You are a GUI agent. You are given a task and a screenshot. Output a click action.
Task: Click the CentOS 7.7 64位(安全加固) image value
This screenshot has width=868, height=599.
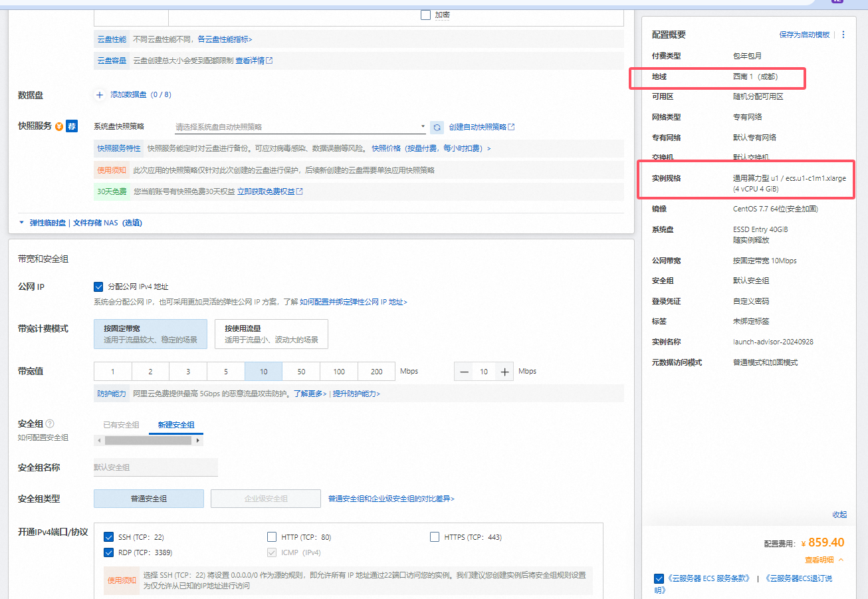776,209
